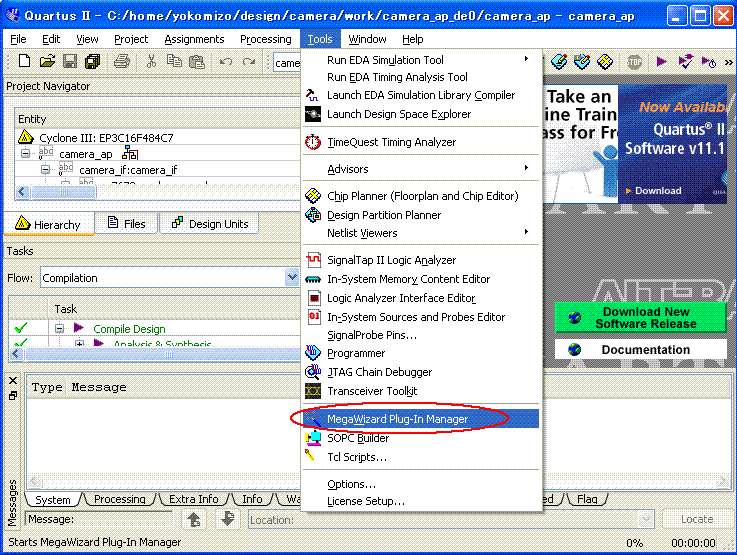Click the Save floppy disk icon
737x555 pixels.
coord(70,61)
